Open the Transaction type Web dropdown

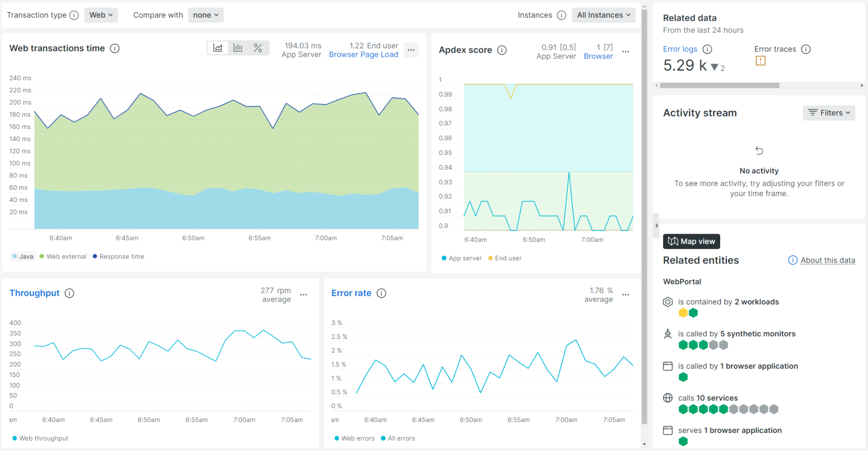coord(101,15)
